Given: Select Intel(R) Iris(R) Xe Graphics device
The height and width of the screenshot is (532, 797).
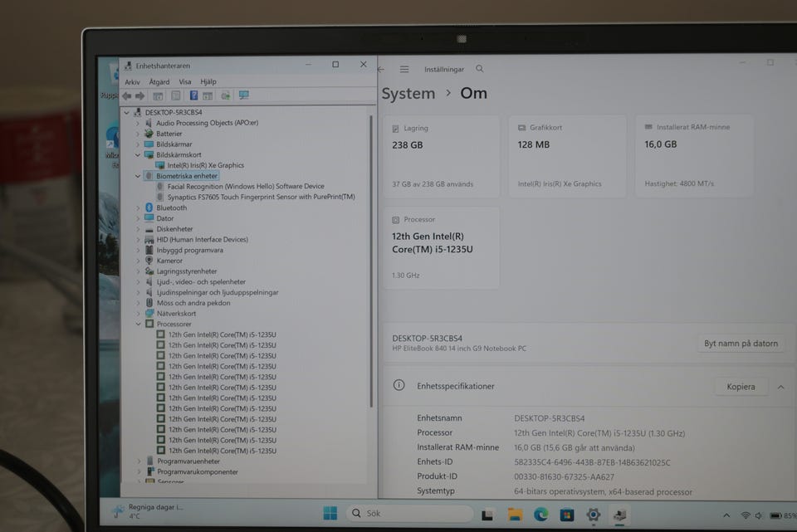Looking at the screenshot, I should tap(205, 166).
